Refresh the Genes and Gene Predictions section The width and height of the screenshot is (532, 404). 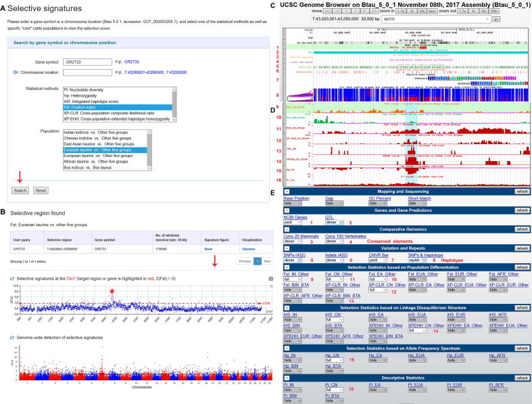pyautogui.click(x=521, y=211)
